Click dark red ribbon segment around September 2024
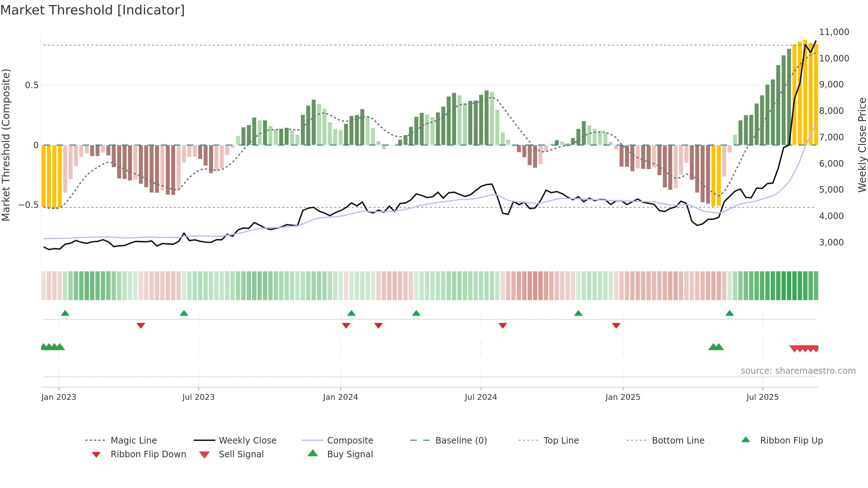The width and height of the screenshot is (868, 488). click(x=535, y=286)
